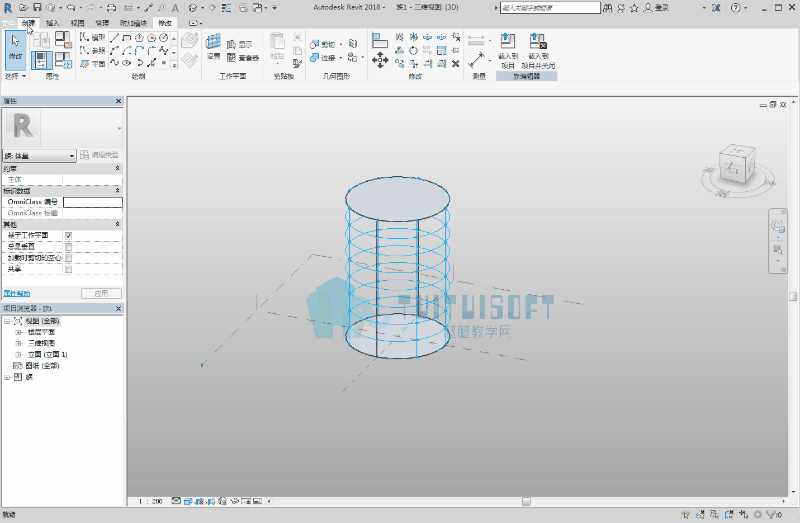Print using the printer icon in quick access

tap(111, 8)
